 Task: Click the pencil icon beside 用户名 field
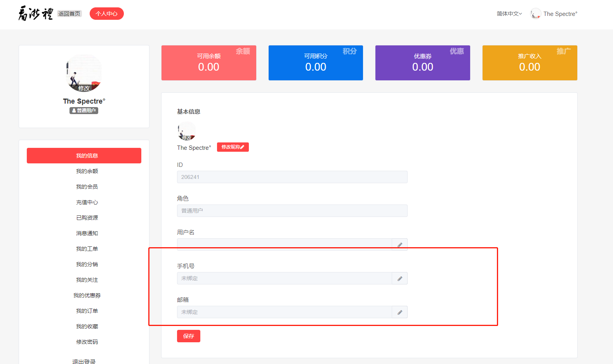click(399, 244)
